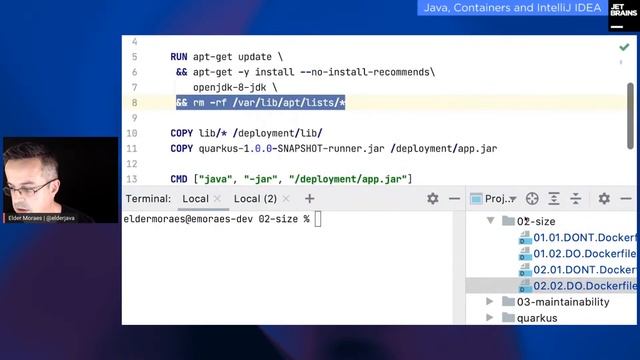Image resolution: width=640 pixels, height=360 pixels.
Task: Select the quarkus folder name
Action: point(537,318)
